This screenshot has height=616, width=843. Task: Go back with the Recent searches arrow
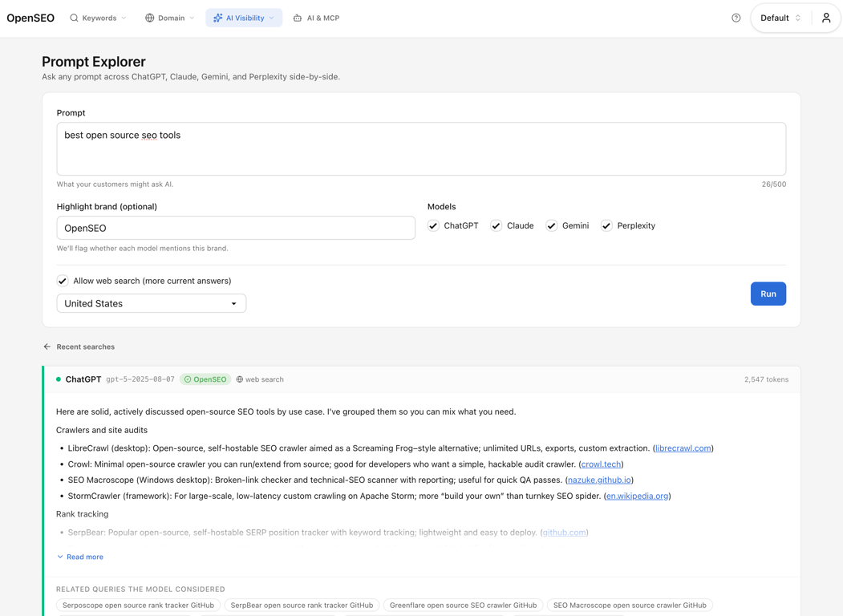[x=47, y=346]
